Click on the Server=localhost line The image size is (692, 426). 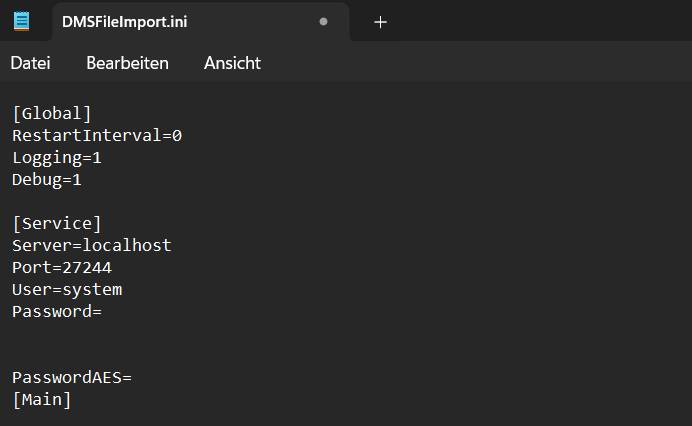(92, 245)
